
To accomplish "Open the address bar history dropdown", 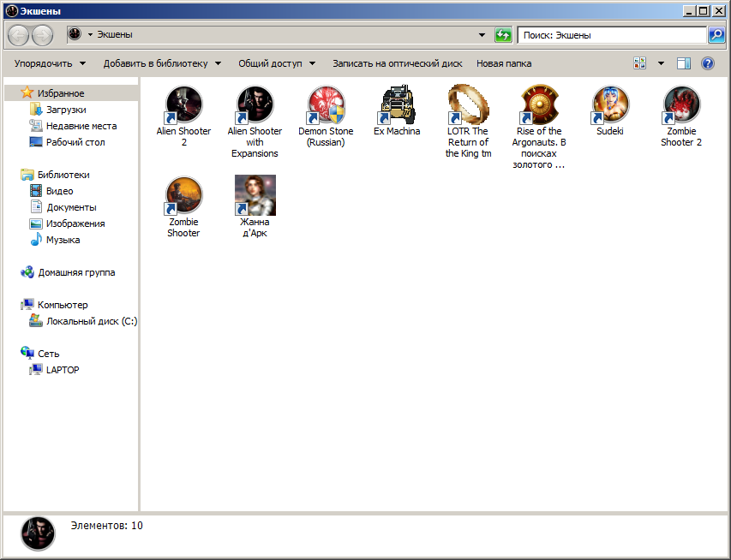I will point(482,35).
